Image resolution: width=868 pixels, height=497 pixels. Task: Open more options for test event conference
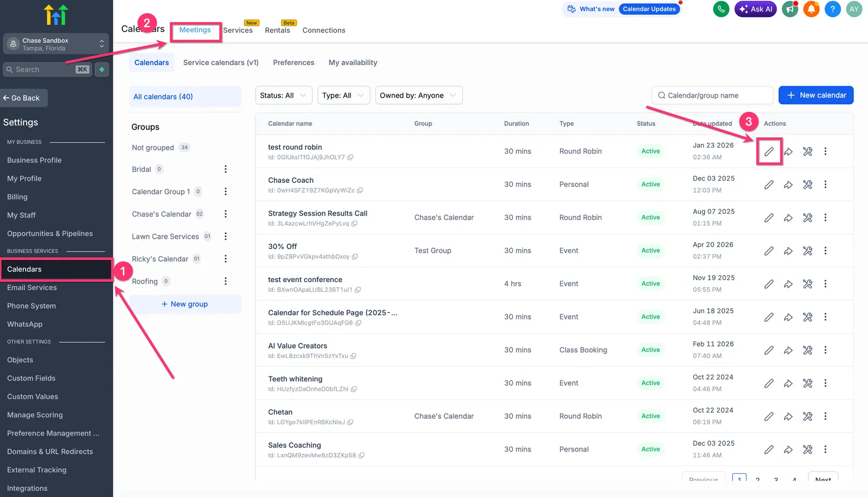[x=825, y=284]
